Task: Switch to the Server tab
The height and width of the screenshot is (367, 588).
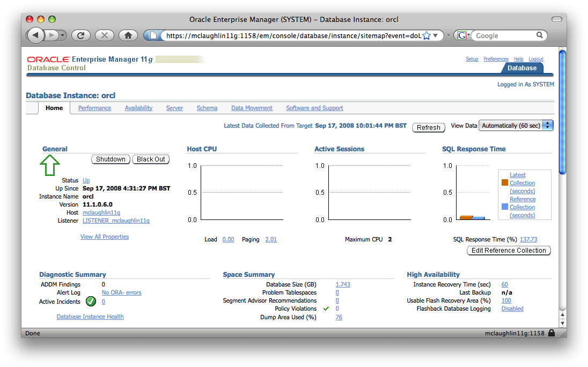Action: (174, 108)
